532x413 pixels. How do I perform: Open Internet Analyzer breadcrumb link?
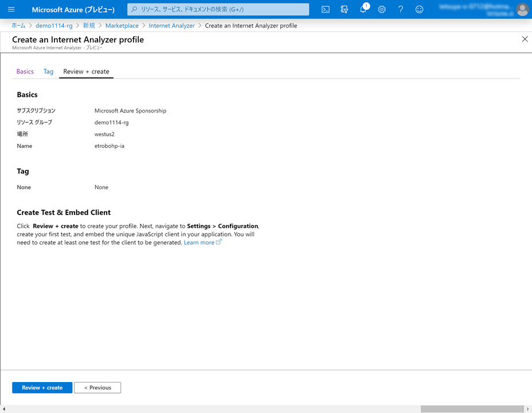click(171, 25)
